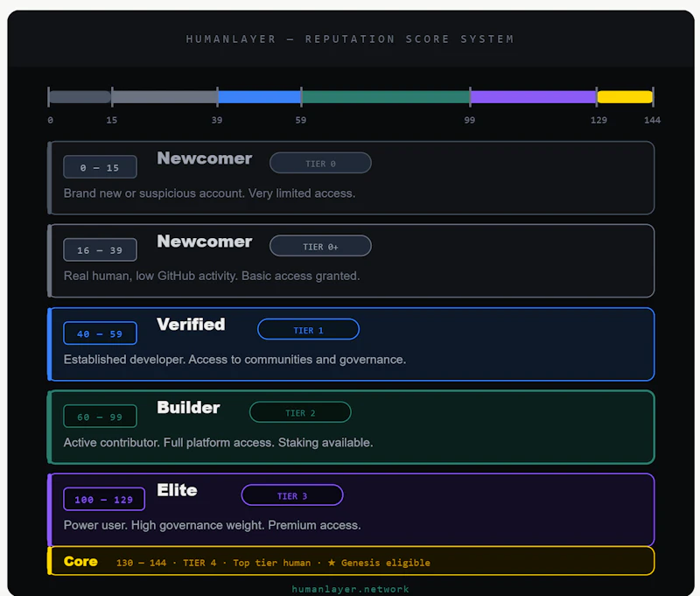Click the dark gray 0–15 bar segment
Screen dimensions: 700x596
click(80, 97)
